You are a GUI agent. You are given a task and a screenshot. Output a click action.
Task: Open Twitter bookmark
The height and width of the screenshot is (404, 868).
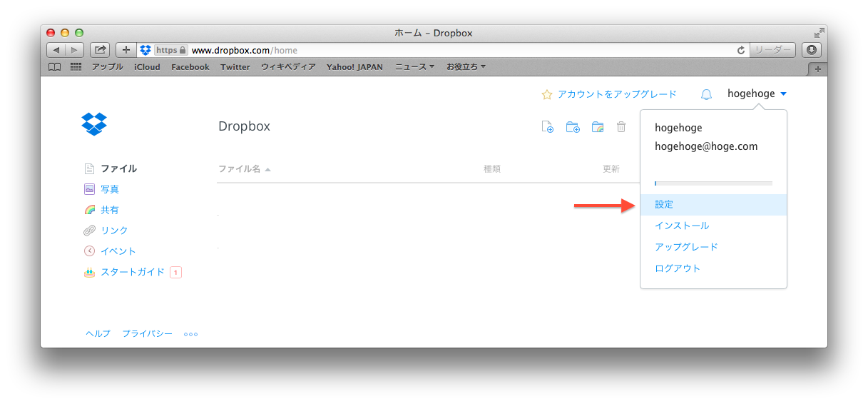[235, 67]
